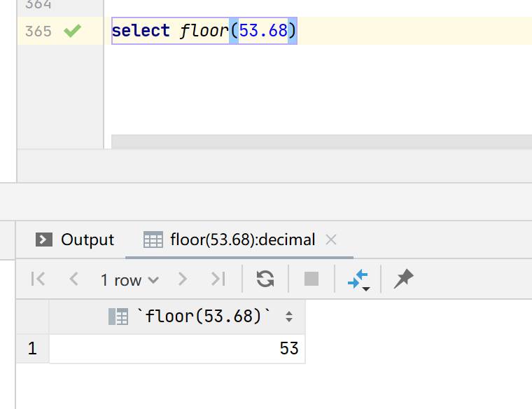Select result cell with value 53
The image size is (532, 409).
coord(177,349)
